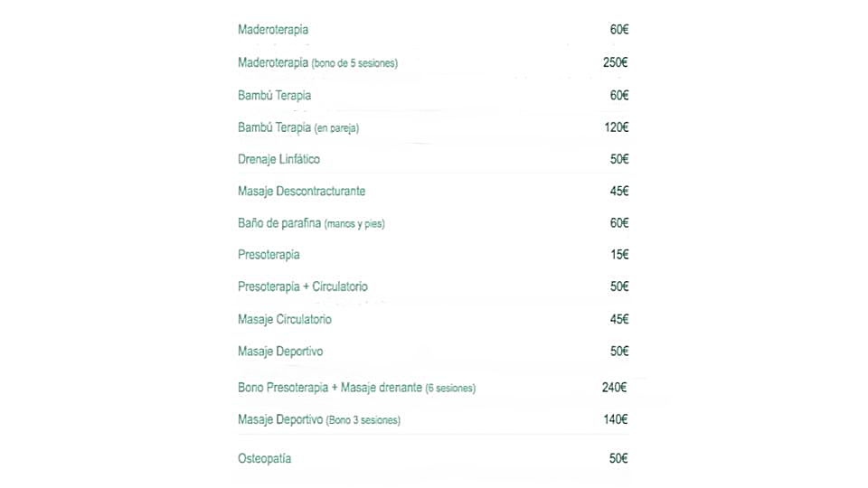
Task: Open the Drenaje Linfático treatment
Action: click(278, 159)
